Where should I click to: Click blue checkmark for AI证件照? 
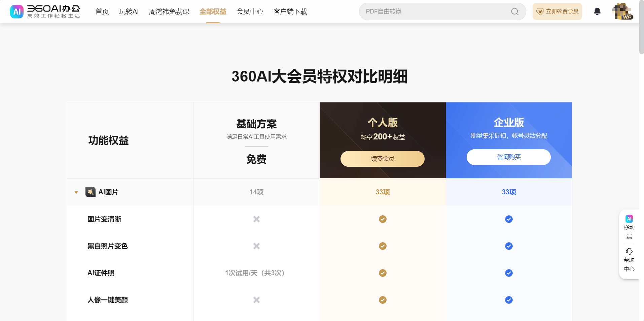(x=509, y=273)
